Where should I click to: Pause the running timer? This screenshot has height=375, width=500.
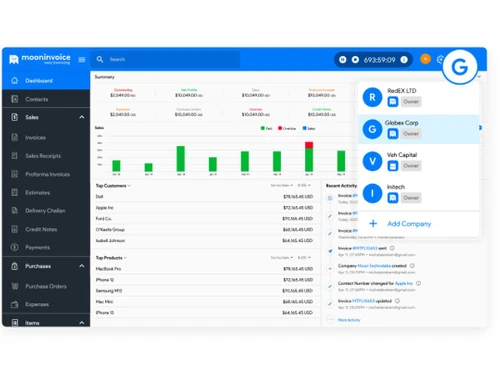[343, 60]
